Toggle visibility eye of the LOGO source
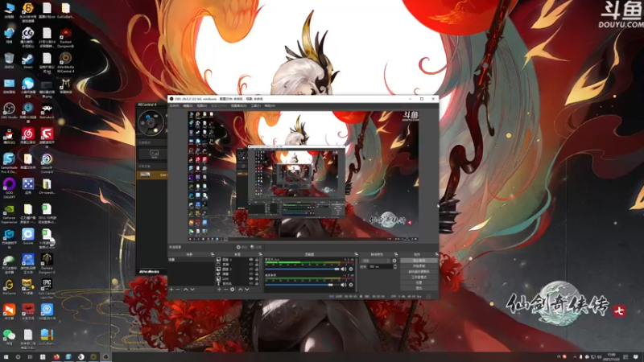This screenshot has height=362, width=644. click(251, 278)
